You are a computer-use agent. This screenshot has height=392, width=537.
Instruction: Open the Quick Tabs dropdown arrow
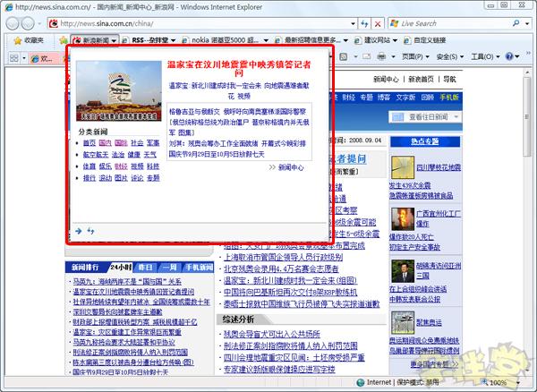(x=24, y=58)
